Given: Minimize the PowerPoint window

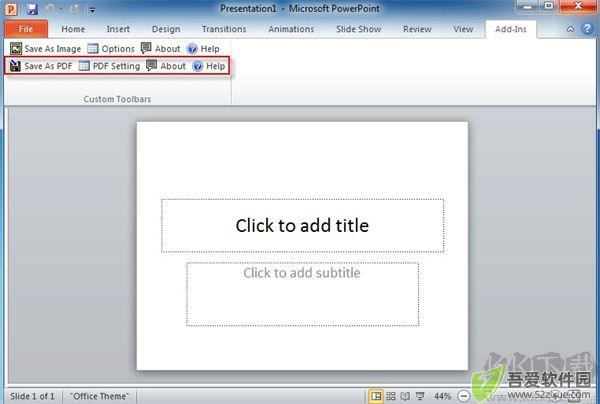Looking at the screenshot, I should pyautogui.click(x=529, y=7).
